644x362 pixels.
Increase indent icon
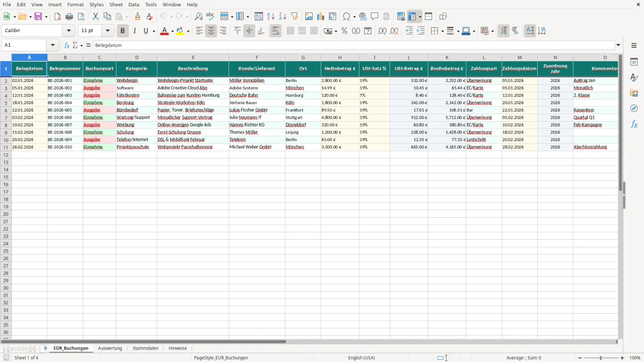pos(409,31)
